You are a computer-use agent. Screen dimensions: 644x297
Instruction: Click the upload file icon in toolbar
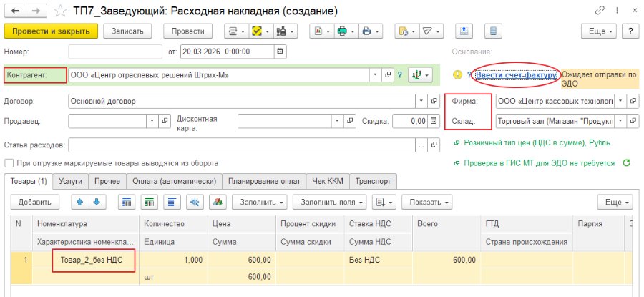[464, 31]
